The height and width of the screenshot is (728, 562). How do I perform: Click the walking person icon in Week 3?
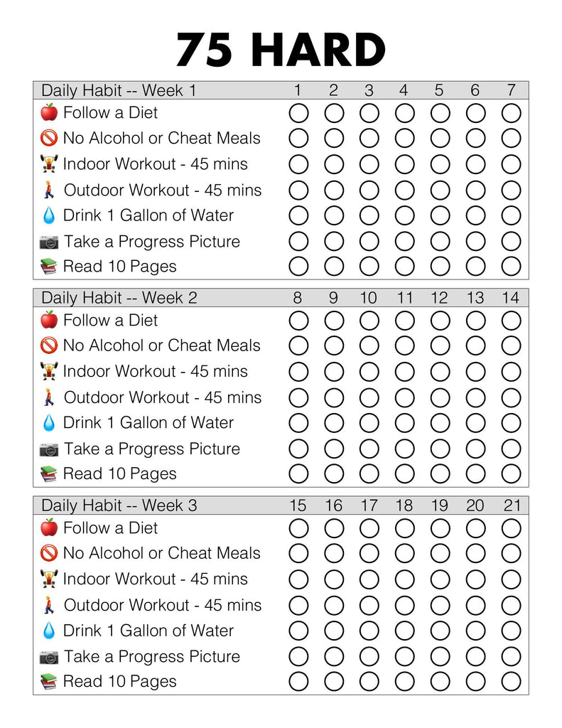click(x=48, y=605)
